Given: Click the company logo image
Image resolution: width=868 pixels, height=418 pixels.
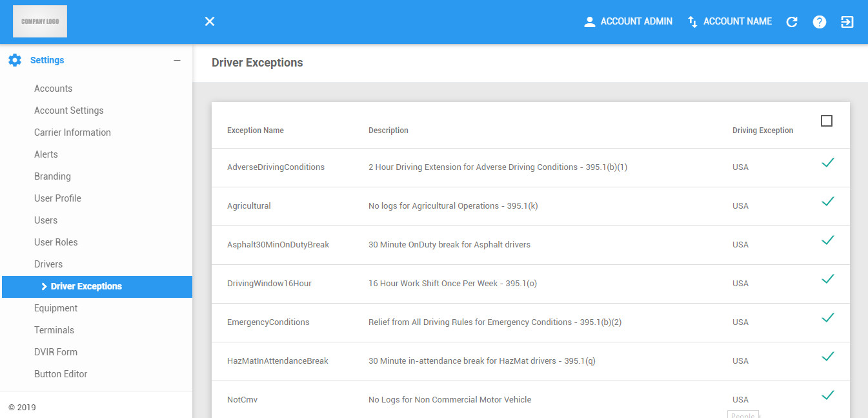Looking at the screenshot, I should [x=40, y=21].
